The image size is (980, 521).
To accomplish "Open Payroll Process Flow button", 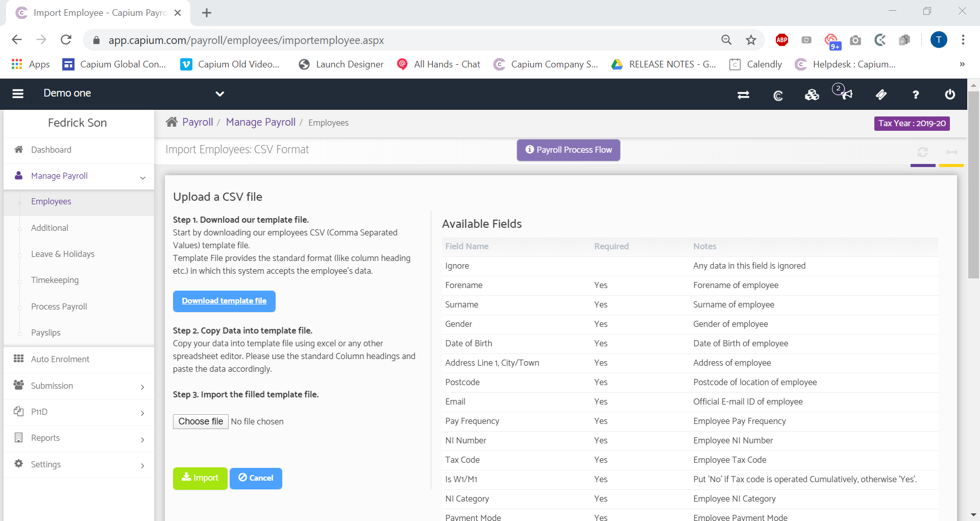I will pos(569,150).
